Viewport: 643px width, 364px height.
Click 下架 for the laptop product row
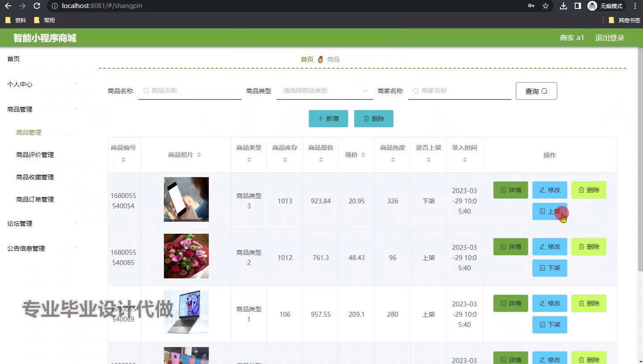pyautogui.click(x=550, y=325)
